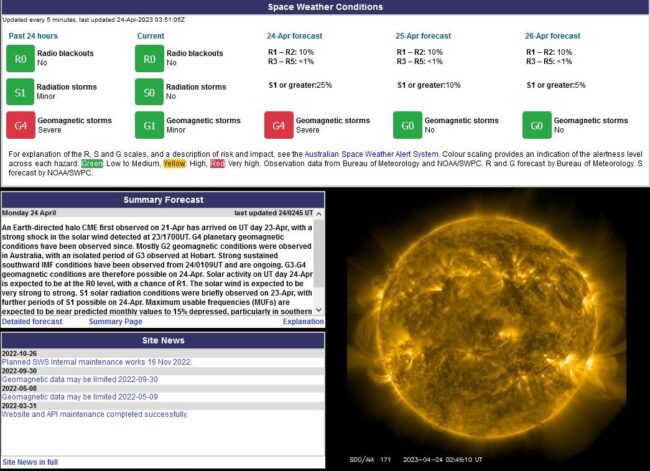Click the summary forecast scroll down arrow
This screenshot has width=650, height=471.
click(x=319, y=310)
